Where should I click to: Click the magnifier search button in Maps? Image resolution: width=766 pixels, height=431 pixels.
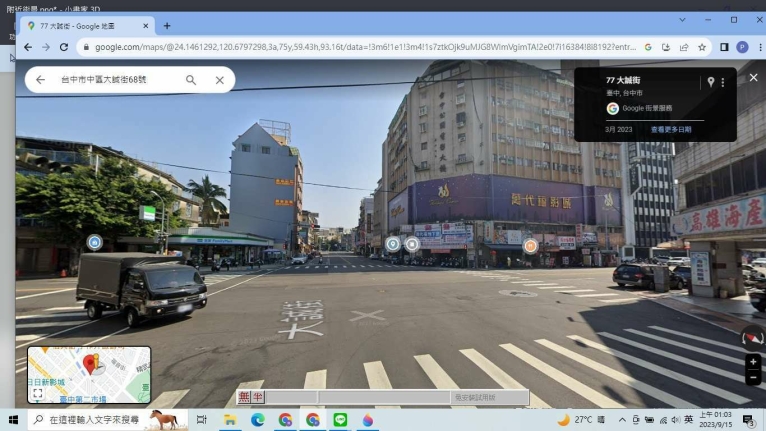pyautogui.click(x=191, y=80)
